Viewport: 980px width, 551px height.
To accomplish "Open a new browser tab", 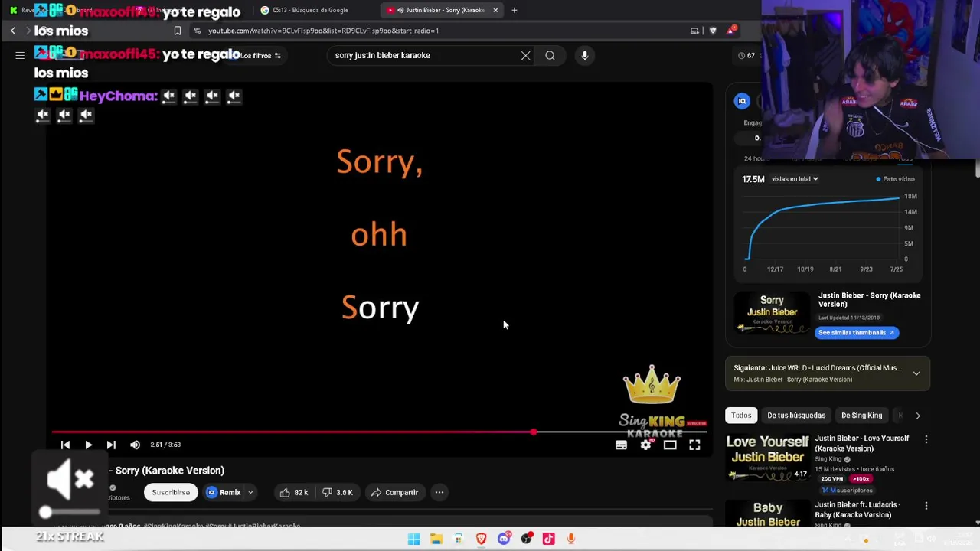I will point(514,10).
